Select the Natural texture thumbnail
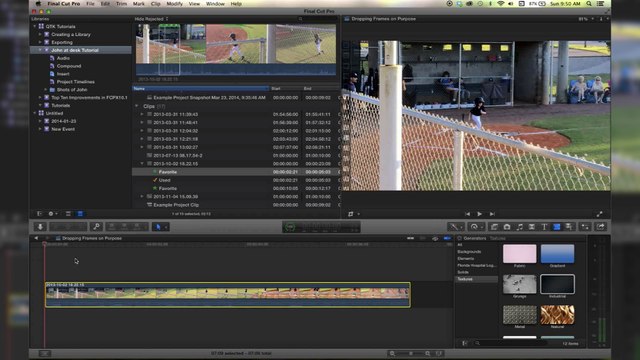Viewport: 640px width, 360px height. click(x=557, y=315)
